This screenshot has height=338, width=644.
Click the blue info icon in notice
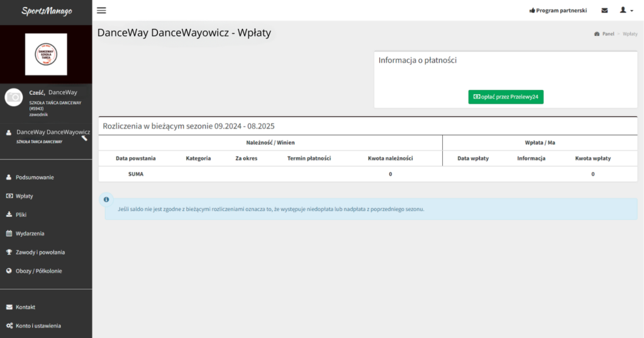(106, 199)
